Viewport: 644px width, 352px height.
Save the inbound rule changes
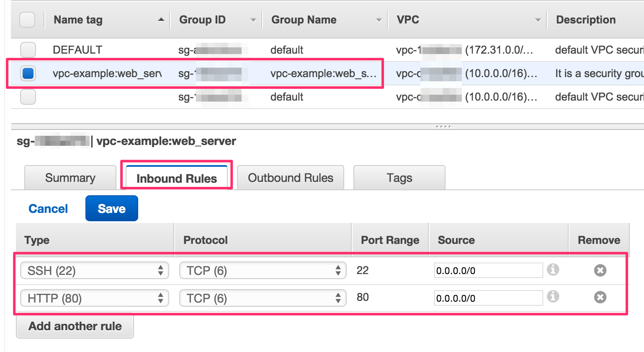pos(111,209)
